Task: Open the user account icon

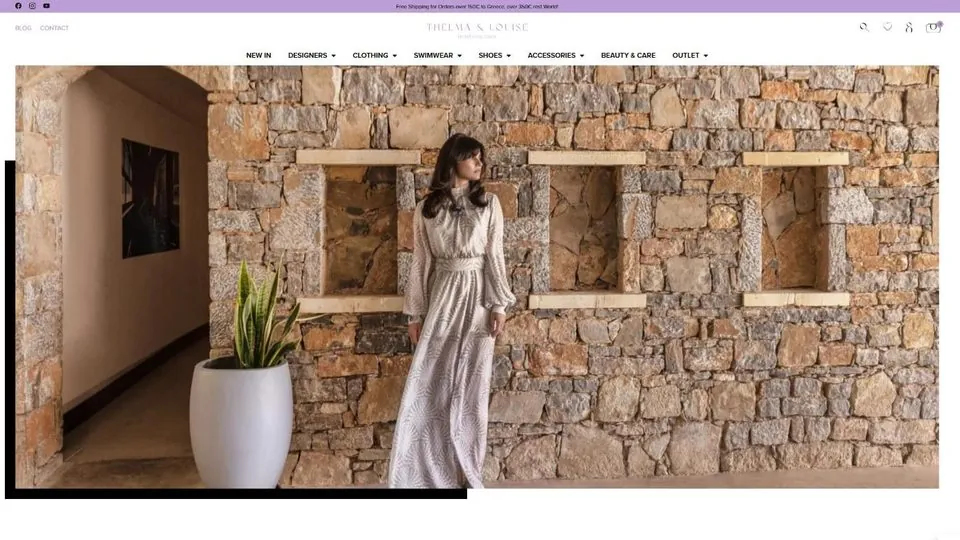Action: point(909,27)
